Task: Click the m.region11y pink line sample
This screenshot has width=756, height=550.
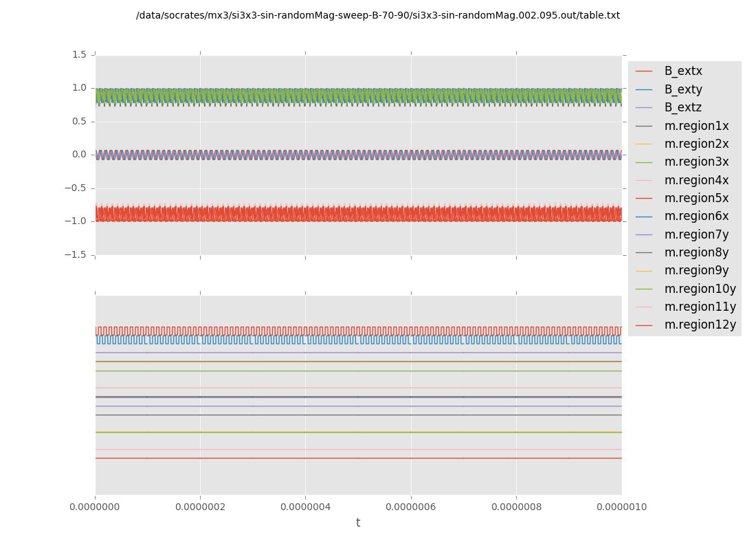Action: tap(644, 307)
